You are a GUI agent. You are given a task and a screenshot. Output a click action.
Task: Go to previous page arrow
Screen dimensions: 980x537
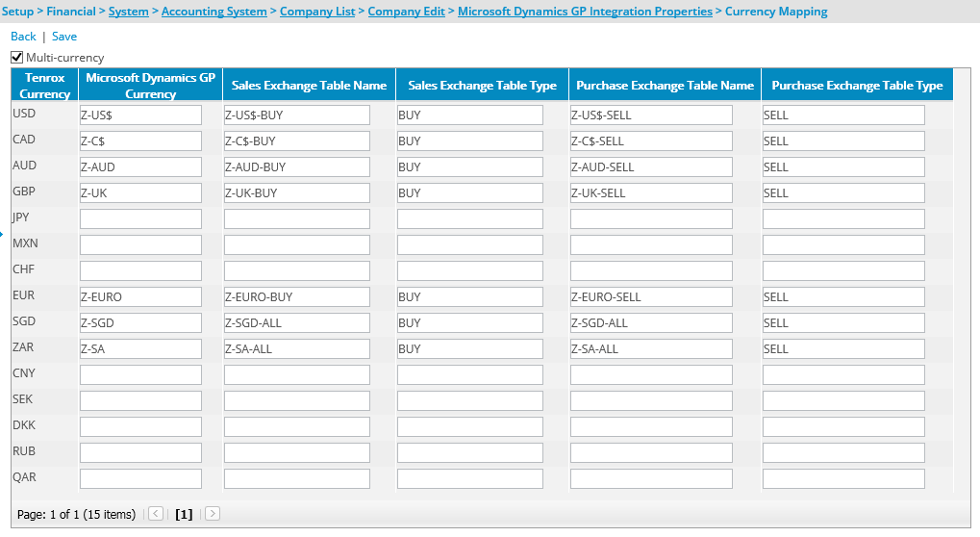[156, 514]
